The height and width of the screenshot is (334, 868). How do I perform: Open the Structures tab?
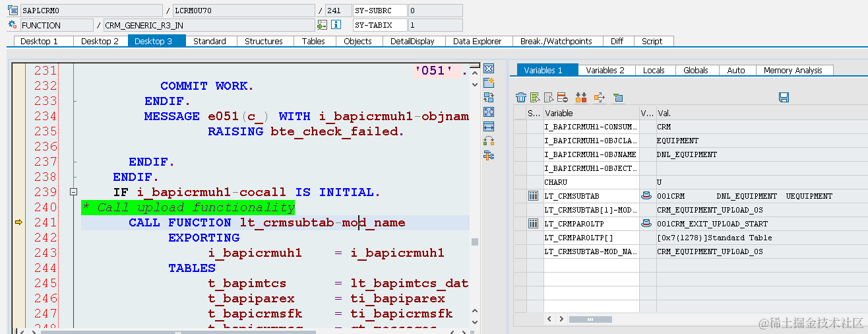point(264,41)
